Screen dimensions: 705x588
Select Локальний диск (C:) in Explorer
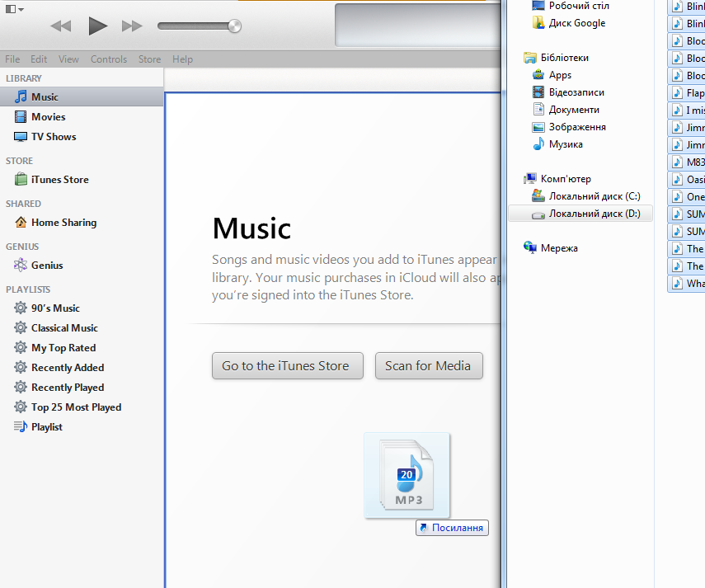pos(594,196)
